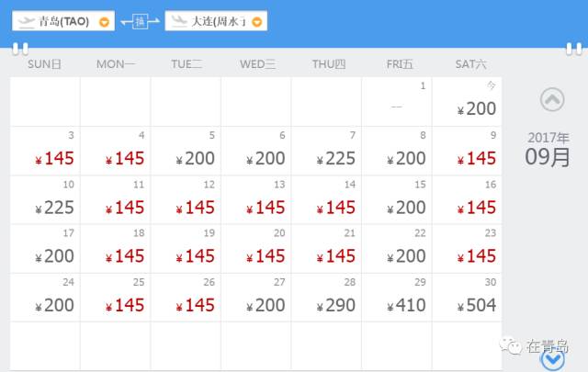
Task: Click the WeChat logo watermark icon
Action: (512, 347)
